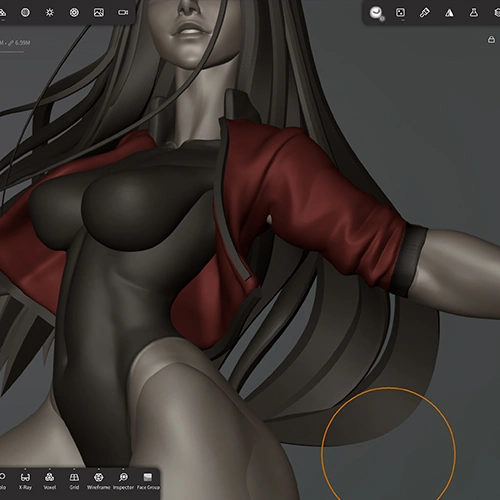
Task: Open the Symmetry triangle icon menu
Action: pos(449,13)
